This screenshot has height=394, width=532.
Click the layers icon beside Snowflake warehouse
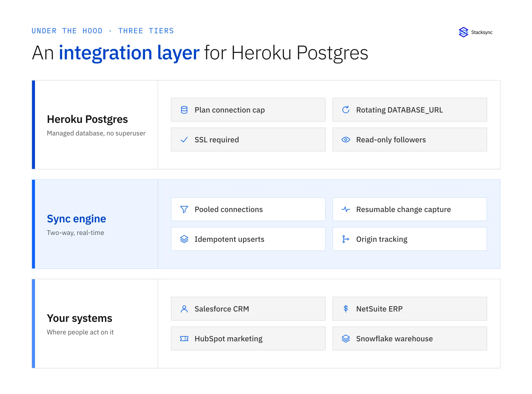pos(346,339)
